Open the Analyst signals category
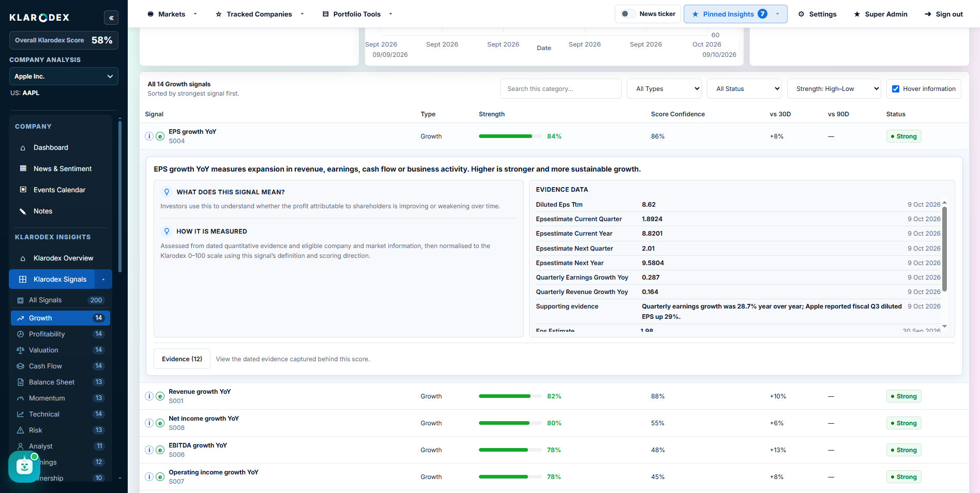980x493 pixels. pos(61,446)
